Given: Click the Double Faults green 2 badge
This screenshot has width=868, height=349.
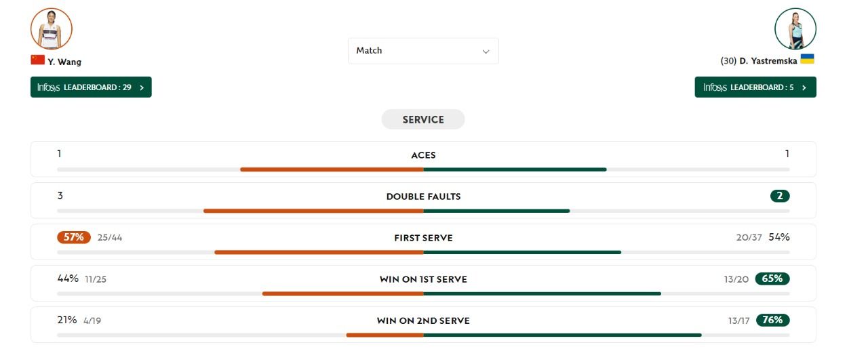Looking at the screenshot, I should click(780, 196).
